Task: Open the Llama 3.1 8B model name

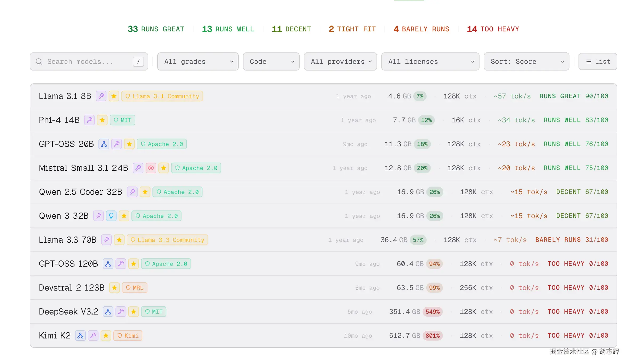Action: click(x=65, y=96)
